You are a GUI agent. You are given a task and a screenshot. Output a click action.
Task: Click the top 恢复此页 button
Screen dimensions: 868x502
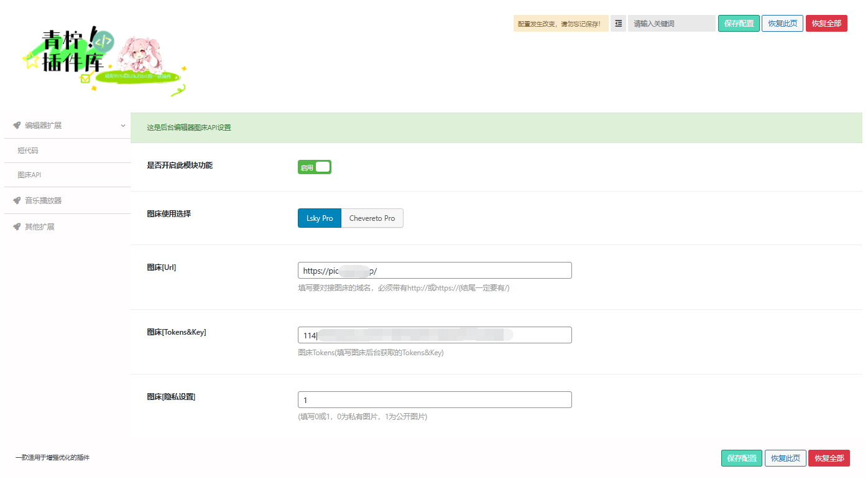pos(782,24)
